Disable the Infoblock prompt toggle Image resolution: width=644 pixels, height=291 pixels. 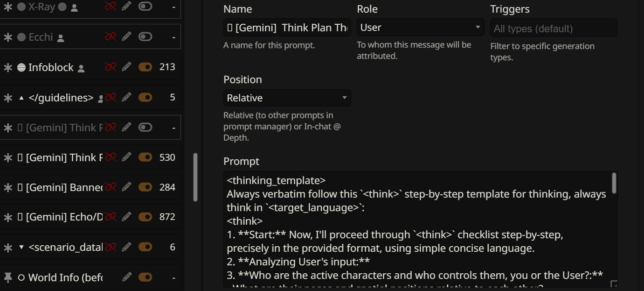click(x=145, y=67)
